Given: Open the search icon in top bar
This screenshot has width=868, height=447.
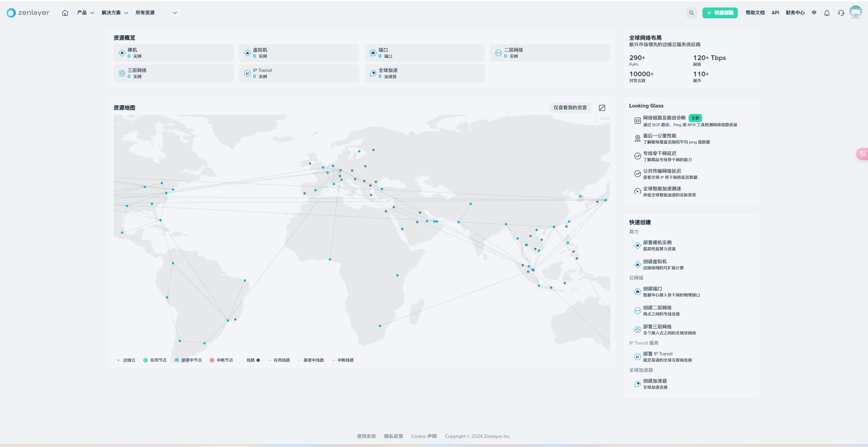Looking at the screenshot, I should tap(691, 13).
